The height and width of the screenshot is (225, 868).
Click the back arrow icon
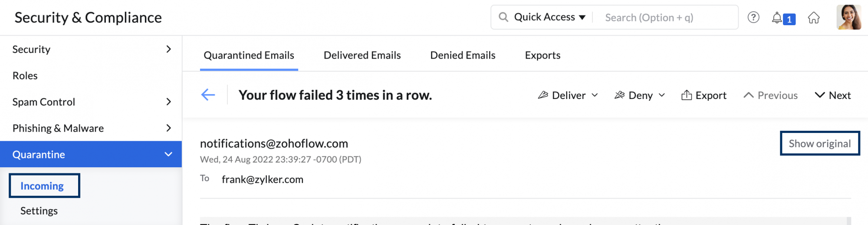208,95
